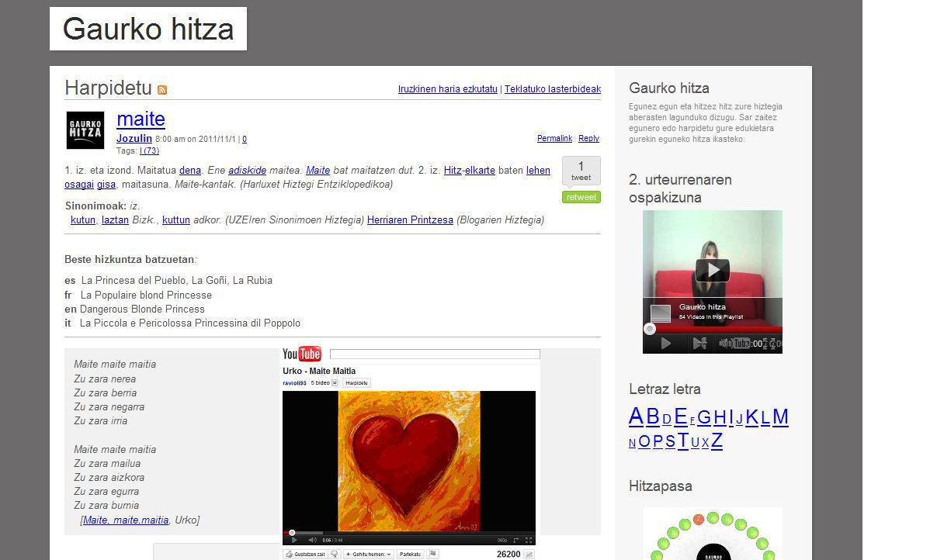Open the 'Teklatuko lasterbideak' link
944x560 pixels.
coord(552,89)
